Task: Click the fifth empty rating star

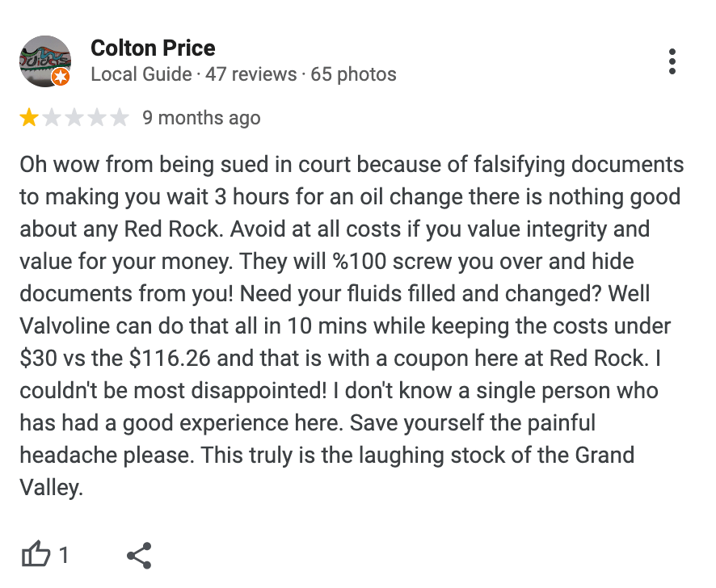Action: coord(120,118)
